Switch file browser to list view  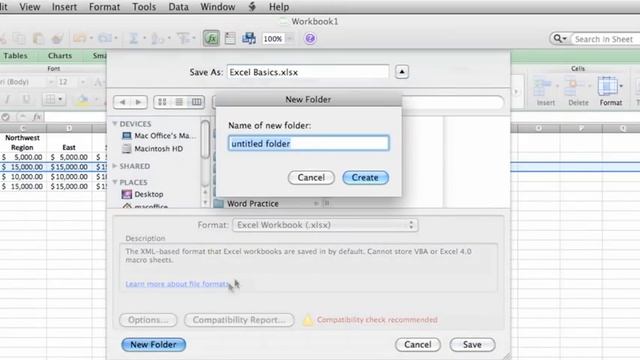179,102
